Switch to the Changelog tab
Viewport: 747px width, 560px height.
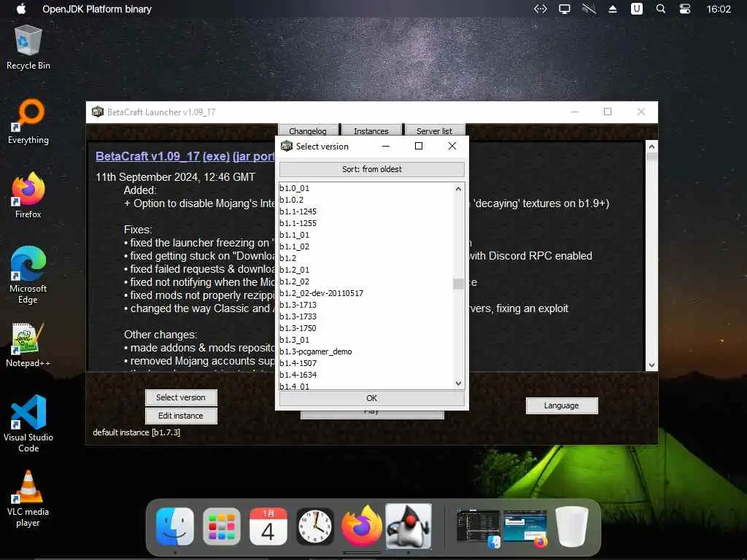(308, 131)
